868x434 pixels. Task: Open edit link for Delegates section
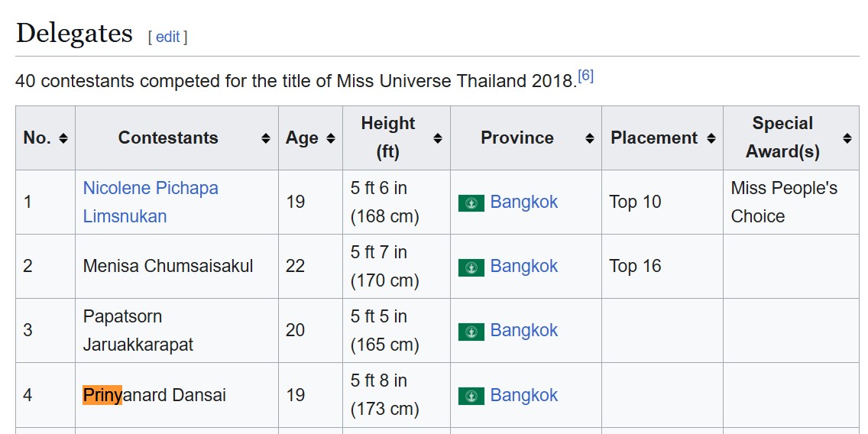(x=167, y=37)
